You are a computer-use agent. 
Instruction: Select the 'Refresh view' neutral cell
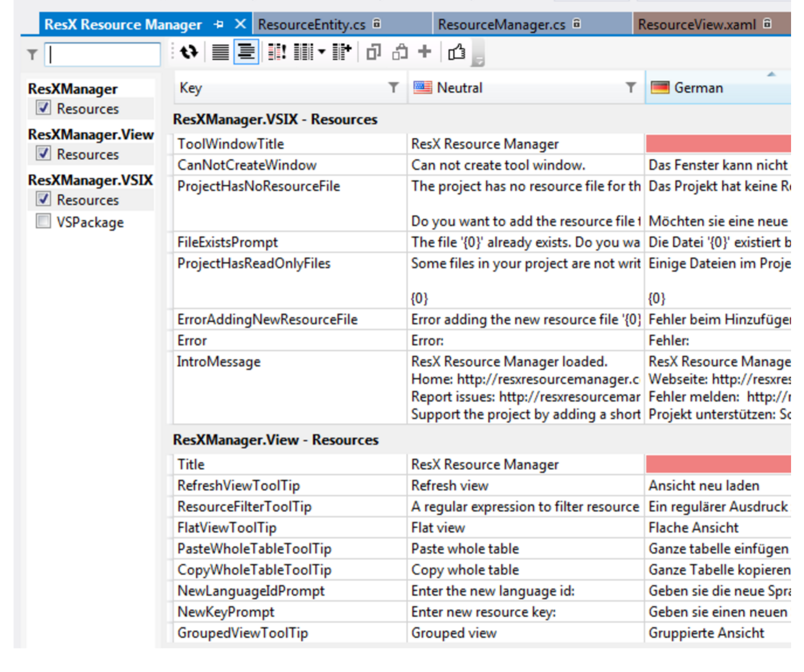525,485
